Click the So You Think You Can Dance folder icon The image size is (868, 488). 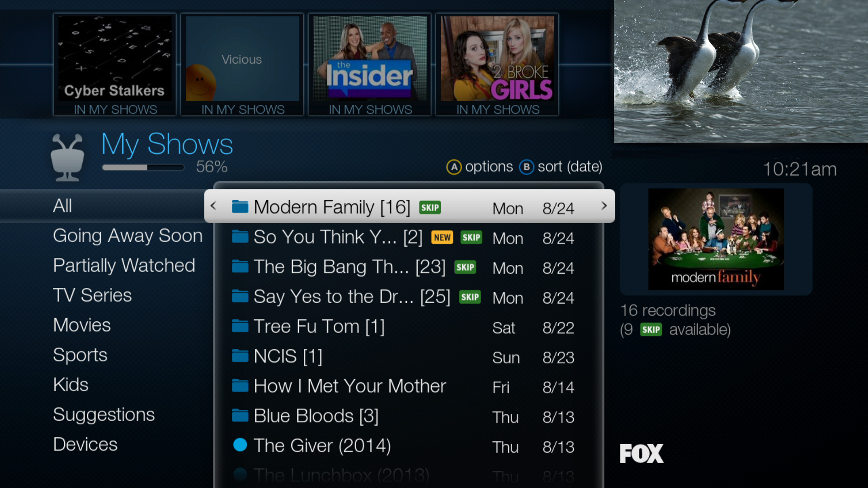238,237
